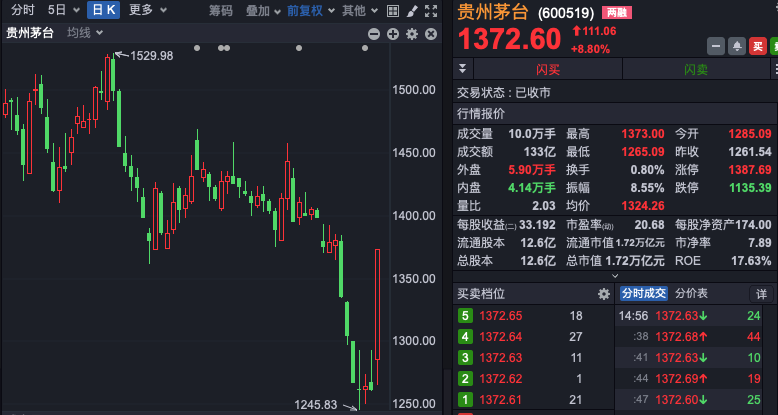
Task: Click the 两融 margin trading badge
Action: point(617,13)
